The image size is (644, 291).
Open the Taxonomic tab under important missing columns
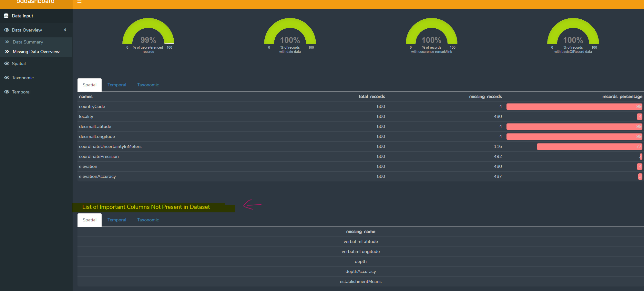tap(148, 220)
